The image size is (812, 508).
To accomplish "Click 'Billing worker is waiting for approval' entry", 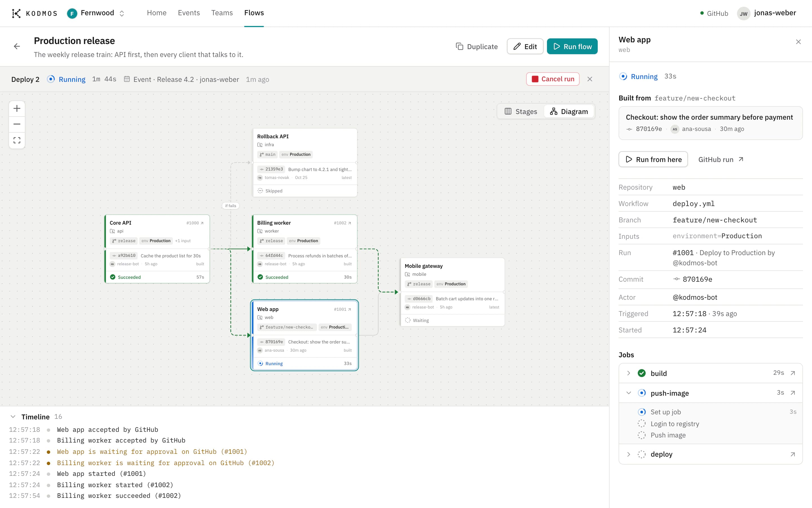I will (166, 463).
